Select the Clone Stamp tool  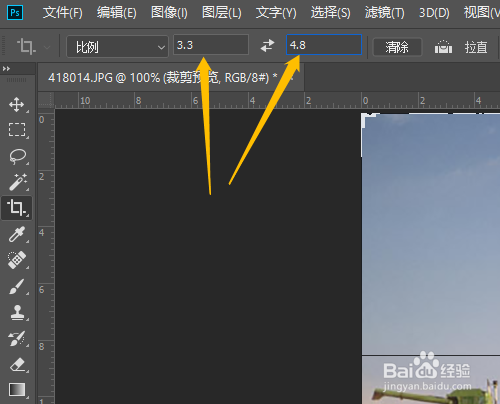click(17, 312)
